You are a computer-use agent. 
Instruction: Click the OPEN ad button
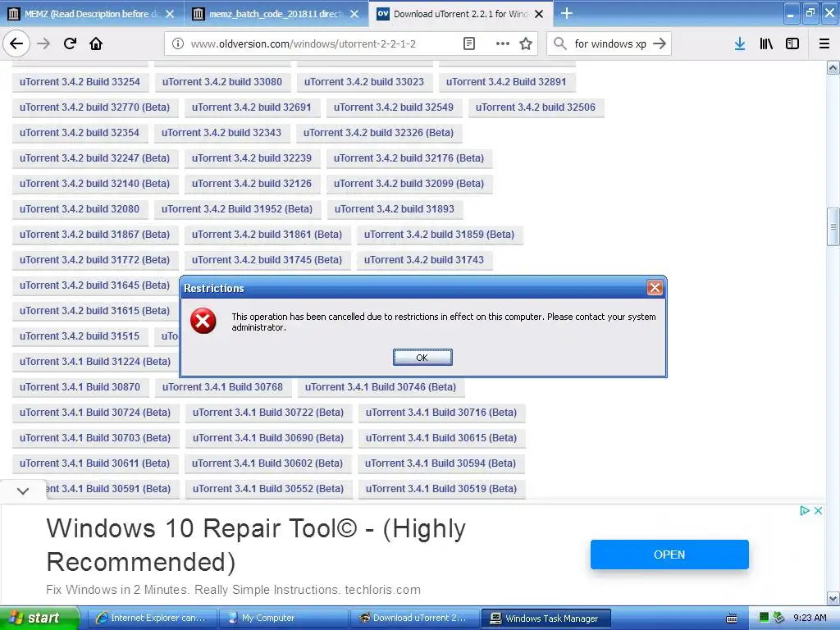click(x=669, y=555)
